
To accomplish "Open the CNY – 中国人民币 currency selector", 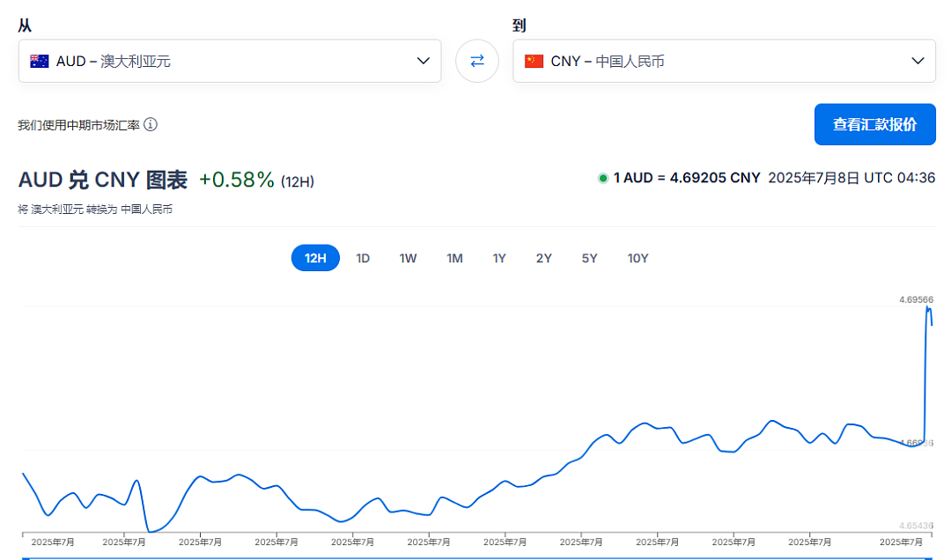I will coord(724,61).
